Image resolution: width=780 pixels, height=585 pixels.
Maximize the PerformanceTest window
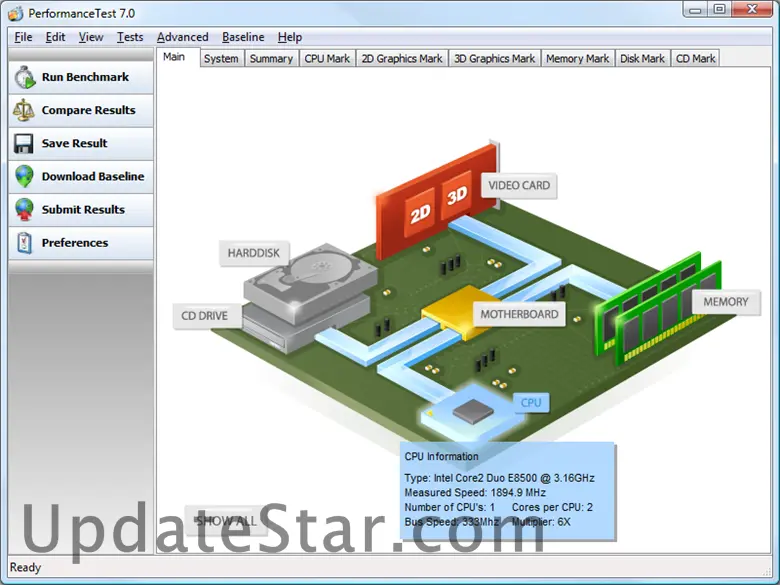[719, 9]
